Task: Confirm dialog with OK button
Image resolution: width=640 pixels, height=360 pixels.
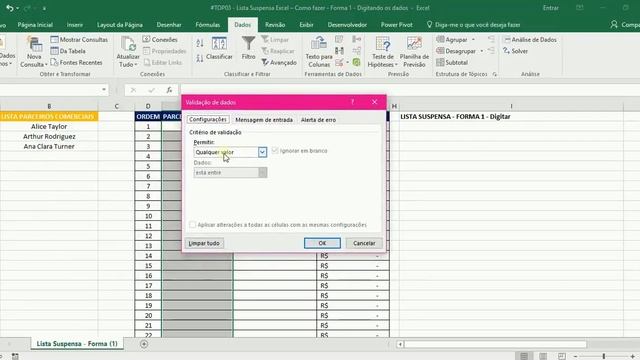Action: [x=322, y=243]
